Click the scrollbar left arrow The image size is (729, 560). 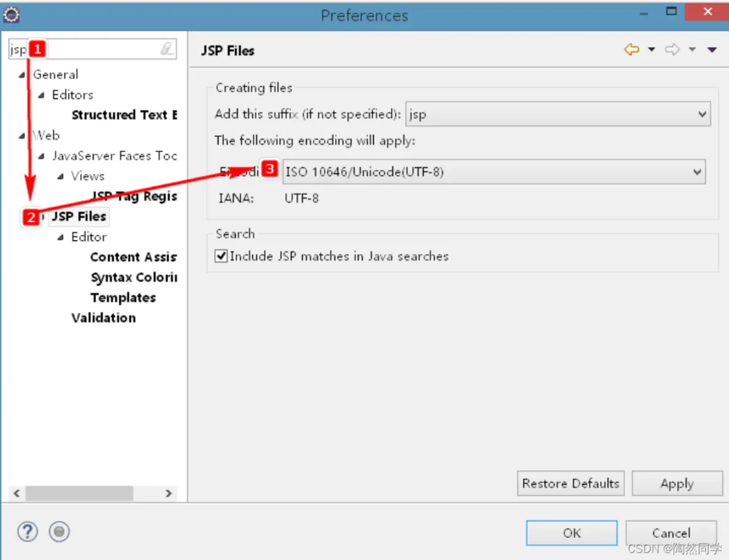point(17,493)
